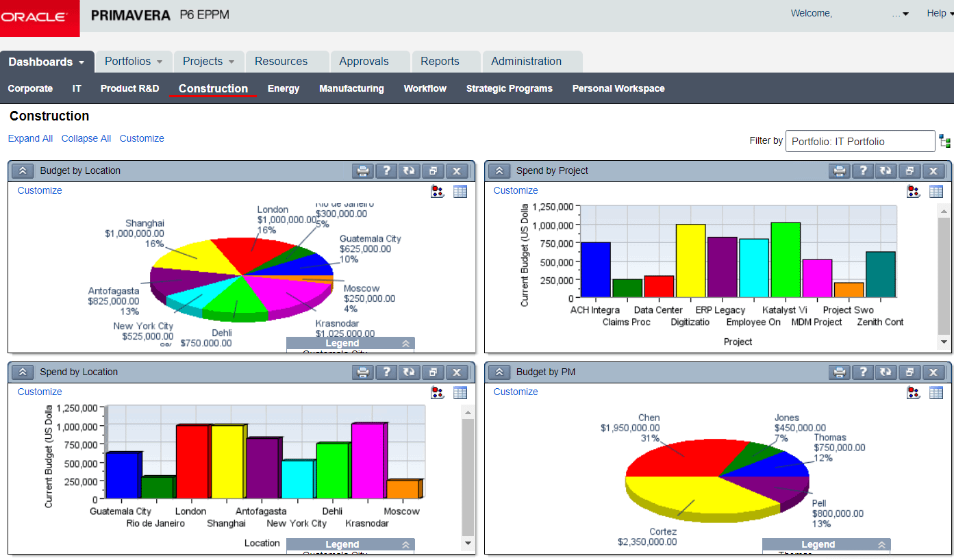Click the Expand All link
Viewport: 954px width, 560px height.
[x=30, y=138]
